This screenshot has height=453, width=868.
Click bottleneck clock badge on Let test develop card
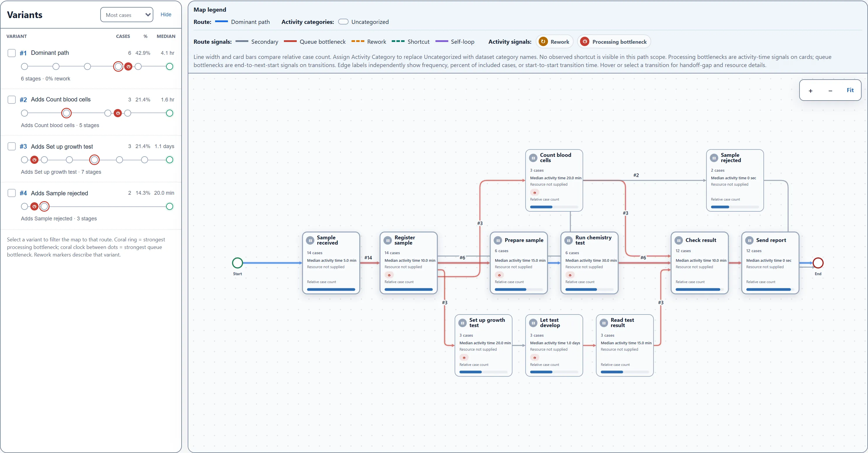coord(535,358)
